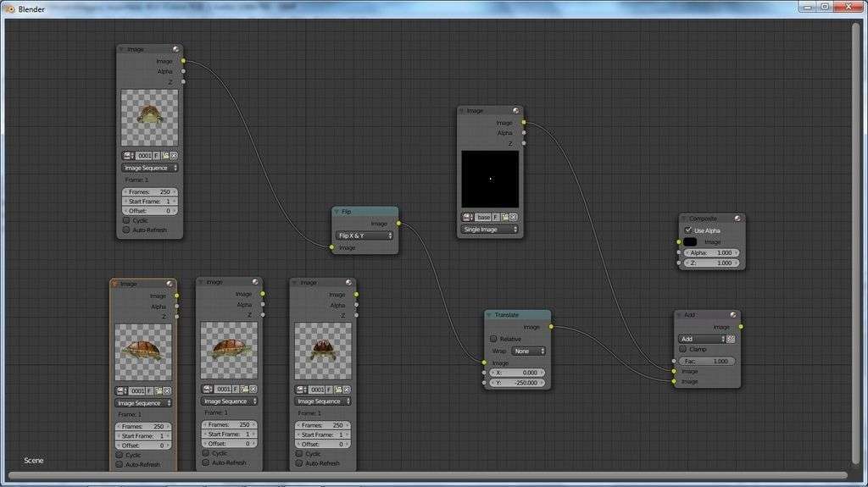
Task: Open the Flip X & Y axis dropdown
Action: pos(365,235)
